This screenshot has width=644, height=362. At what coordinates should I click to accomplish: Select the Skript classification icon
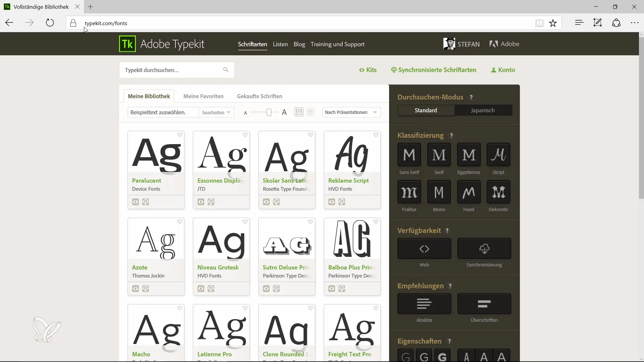click(498, 155)
